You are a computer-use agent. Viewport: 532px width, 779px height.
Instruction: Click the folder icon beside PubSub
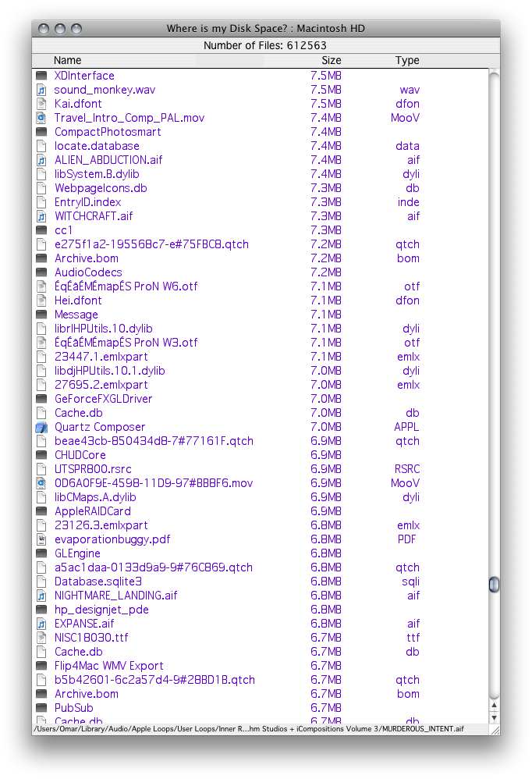tap(41, 708)
